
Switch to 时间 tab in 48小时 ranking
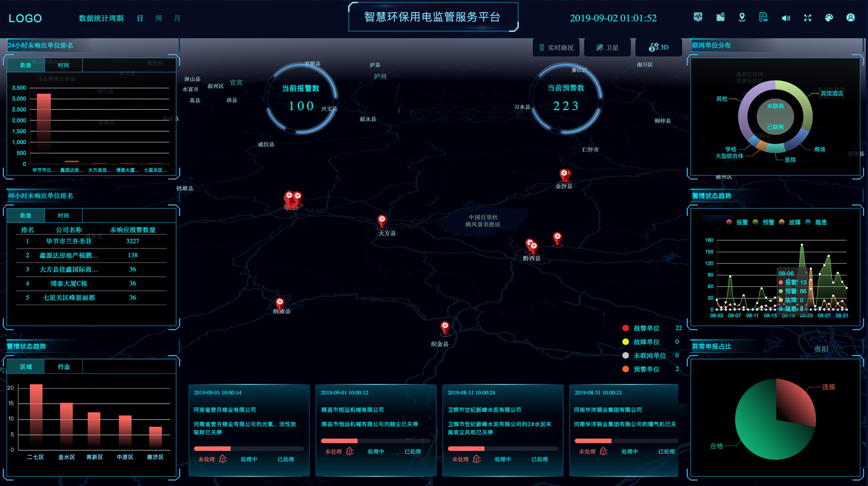coord(63,216)
